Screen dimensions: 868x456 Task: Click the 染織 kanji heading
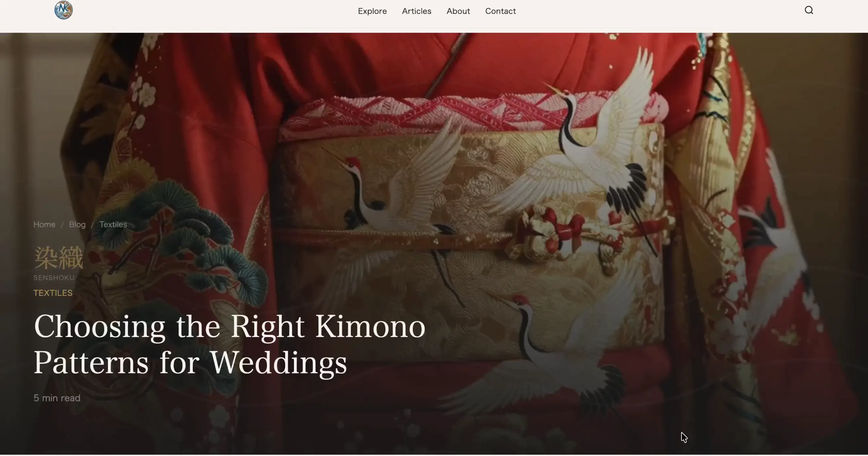coord(58,258)
